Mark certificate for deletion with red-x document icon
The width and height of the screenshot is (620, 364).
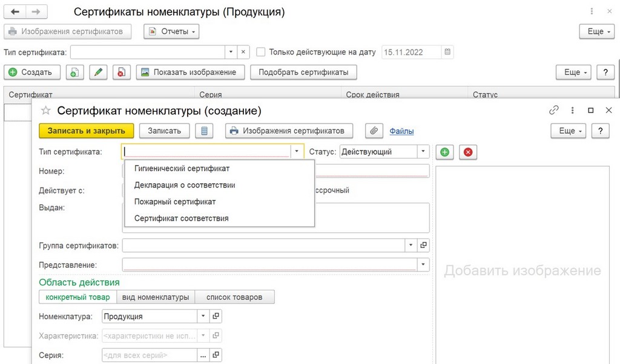(x=121, y=72)
